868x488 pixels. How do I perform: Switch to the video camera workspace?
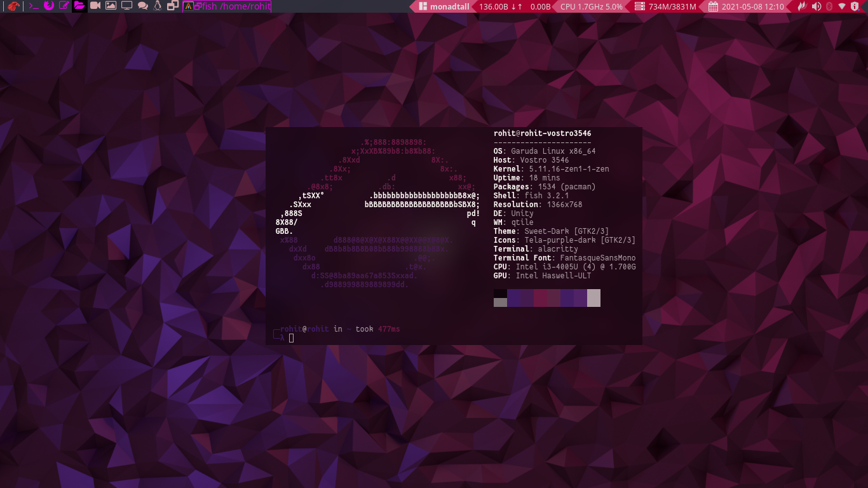click(95, 6)
